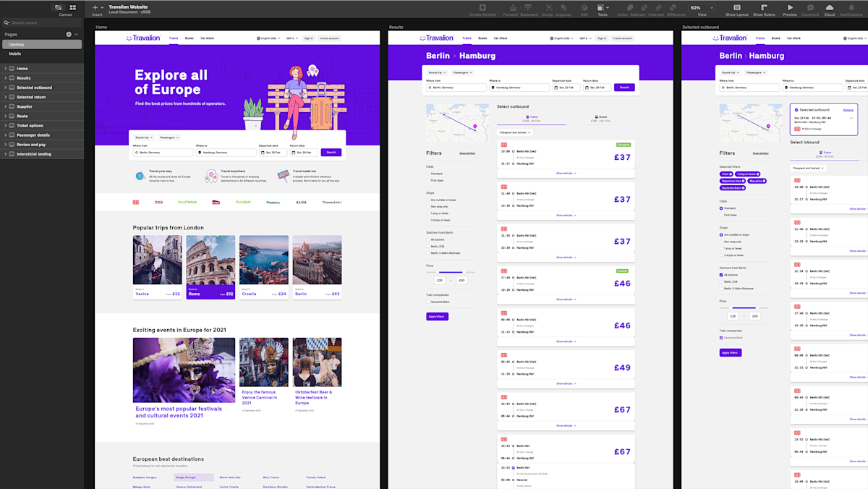Uncheck Deutsche Bahn in Selected outbound artboard

(721, 338)
